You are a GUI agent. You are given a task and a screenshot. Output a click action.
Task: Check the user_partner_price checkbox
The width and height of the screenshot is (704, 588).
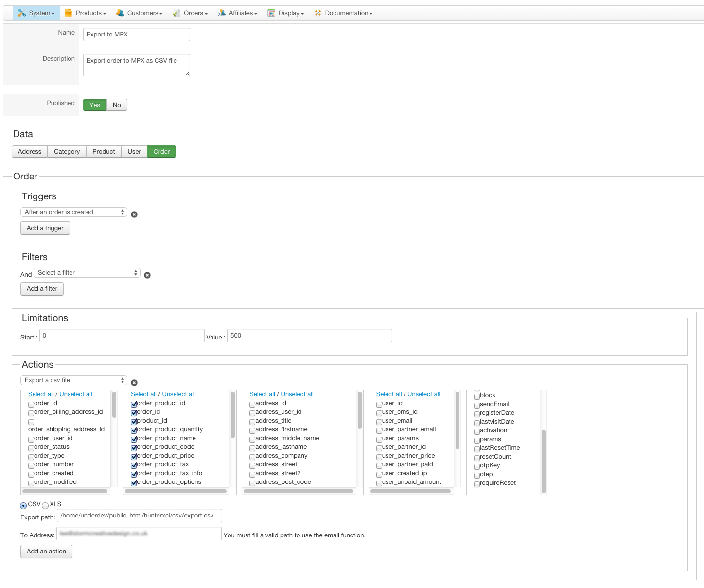coord(379,457)
